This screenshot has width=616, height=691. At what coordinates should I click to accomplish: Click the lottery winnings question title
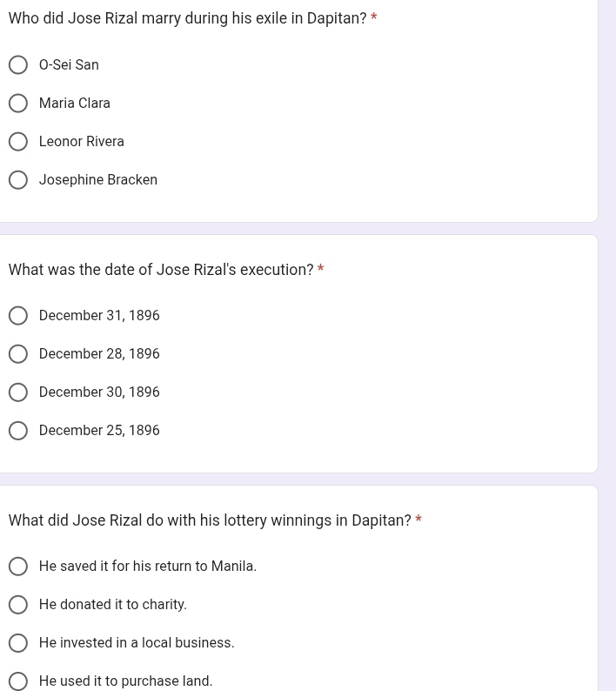pyautogui.click(x=210, y=520)
